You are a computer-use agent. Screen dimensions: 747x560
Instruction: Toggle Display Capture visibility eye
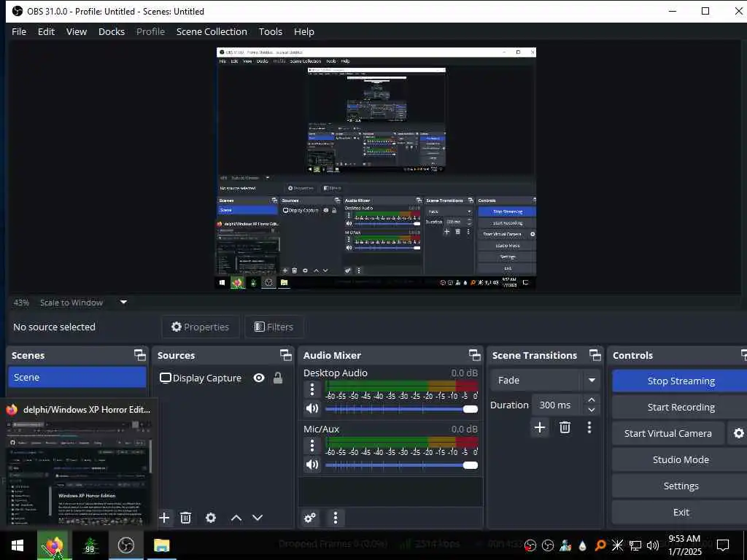point(259,378)
